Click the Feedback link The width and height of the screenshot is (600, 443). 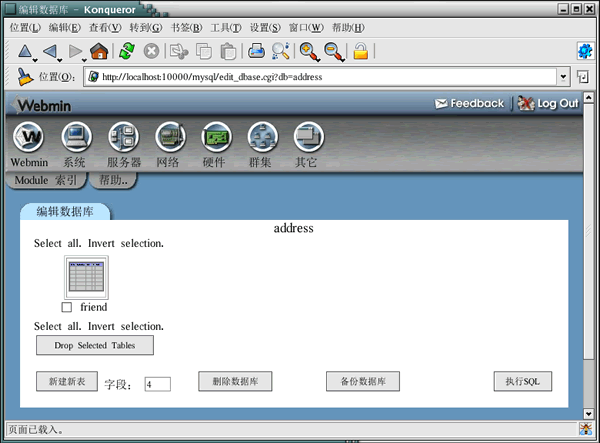(470, 103)
